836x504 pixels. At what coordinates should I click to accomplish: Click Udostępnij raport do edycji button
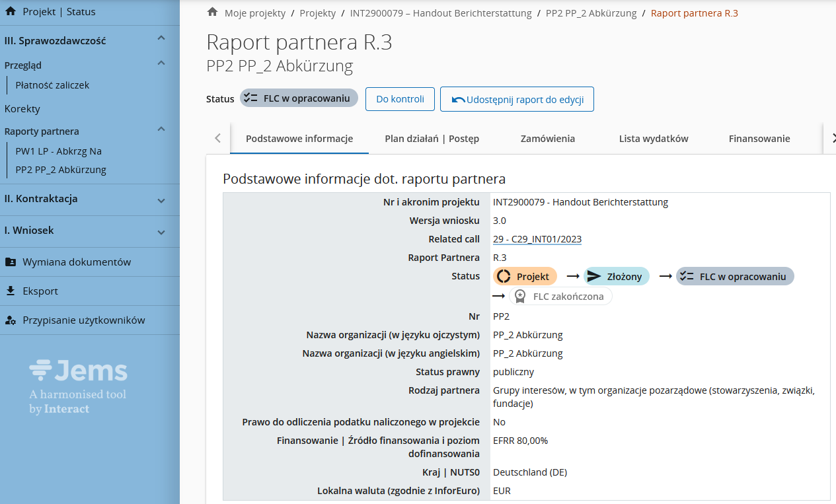[x=517, y=99]
